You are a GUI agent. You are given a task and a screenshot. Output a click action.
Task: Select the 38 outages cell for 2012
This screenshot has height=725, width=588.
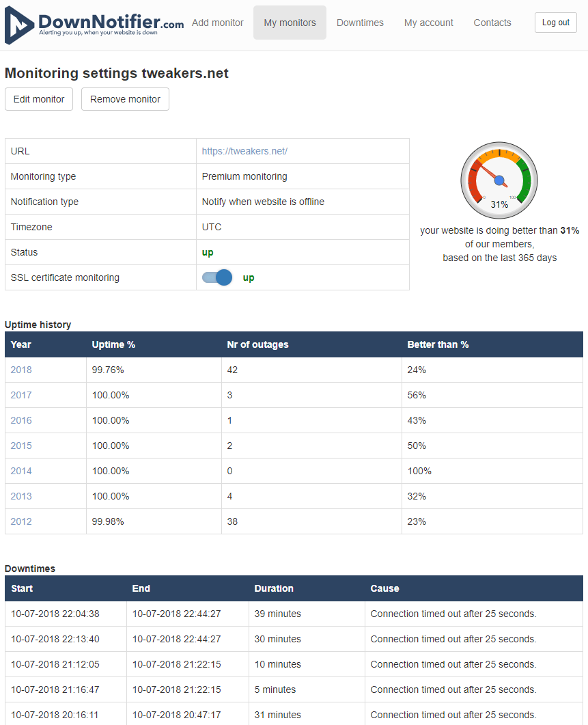coord(311,521)
